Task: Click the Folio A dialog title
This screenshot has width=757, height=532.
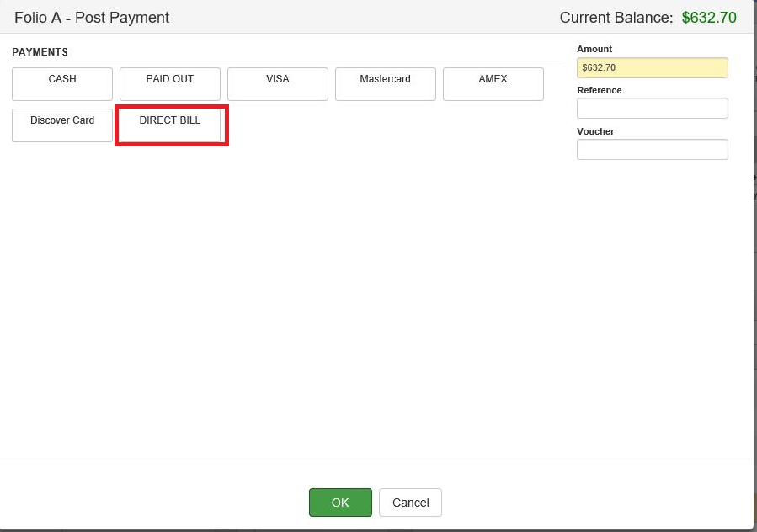Action: tap(92, 17)
